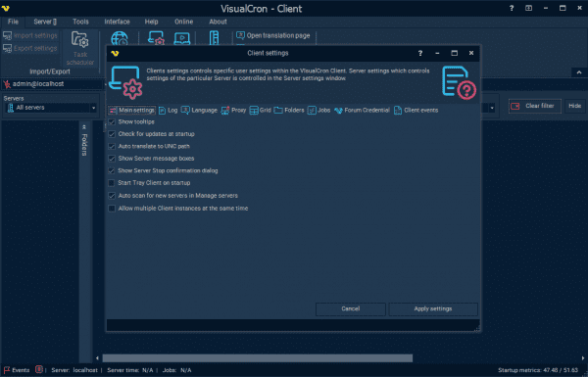Viewport: 588px width, 377px height.
Task: Click the red alert icon in status bar
Action: click(39, 370)
